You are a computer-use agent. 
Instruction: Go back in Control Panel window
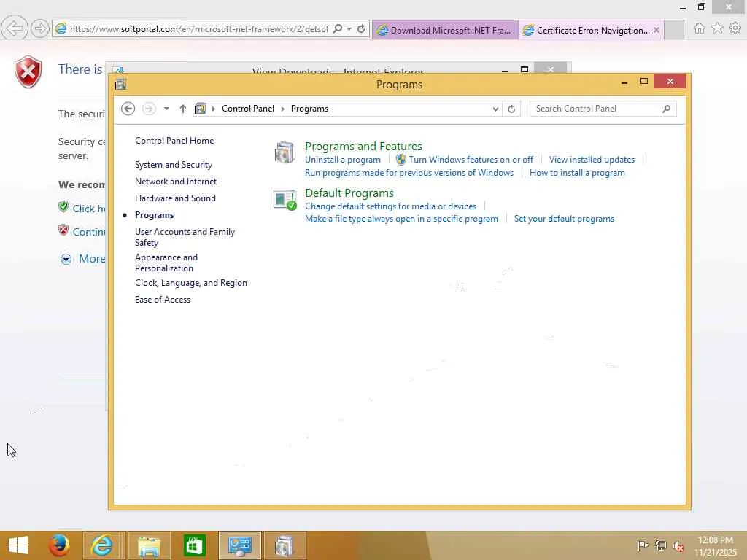[128, 109]
